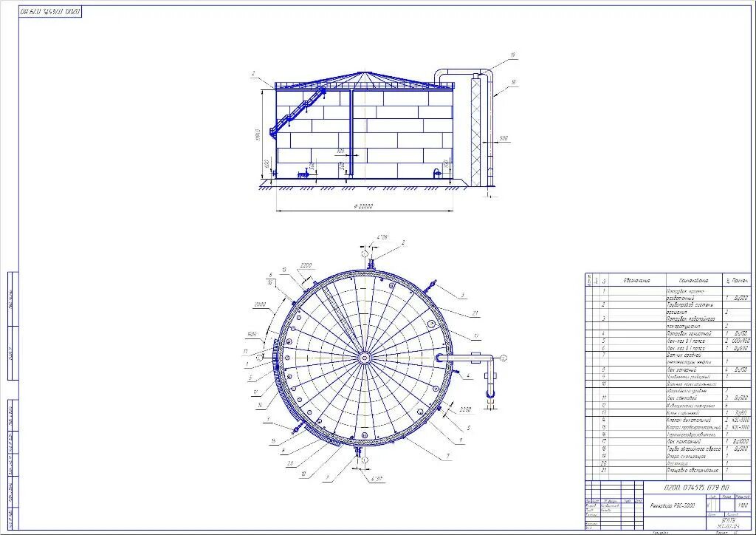Click the 'Площадка обслуживания' entry
Image resolution: width=756 pixels, height=535 pixels.
click(693, 470)
